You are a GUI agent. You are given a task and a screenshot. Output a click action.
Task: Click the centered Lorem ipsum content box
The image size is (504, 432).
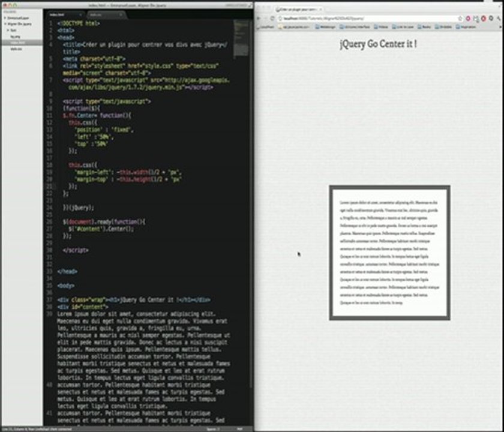389,253
